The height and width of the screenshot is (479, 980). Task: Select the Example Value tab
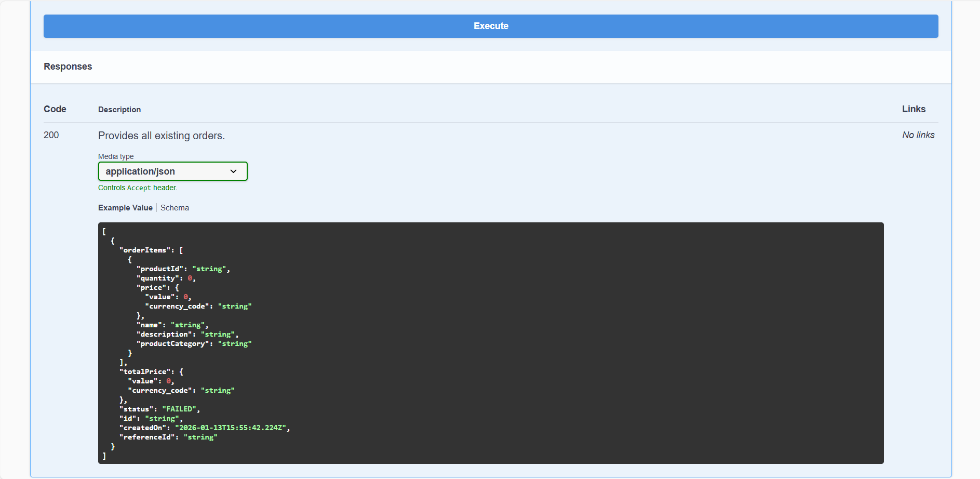[x=125, y=207]
